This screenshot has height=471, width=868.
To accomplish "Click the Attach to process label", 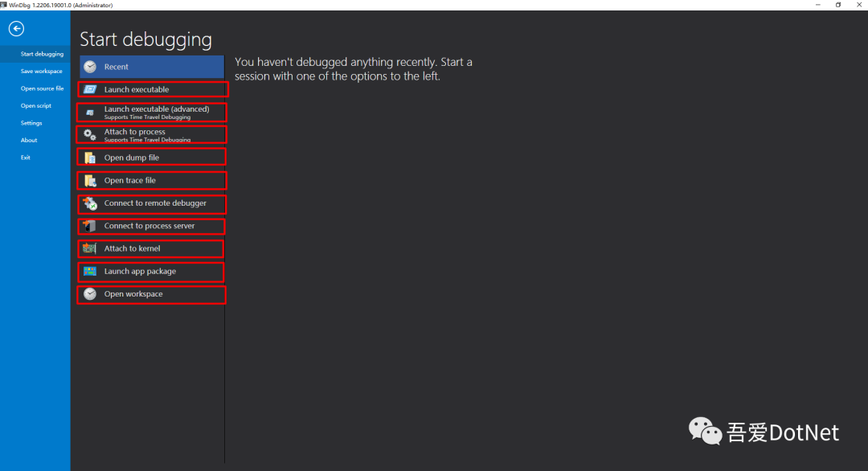I will click(x=134, y=132).
